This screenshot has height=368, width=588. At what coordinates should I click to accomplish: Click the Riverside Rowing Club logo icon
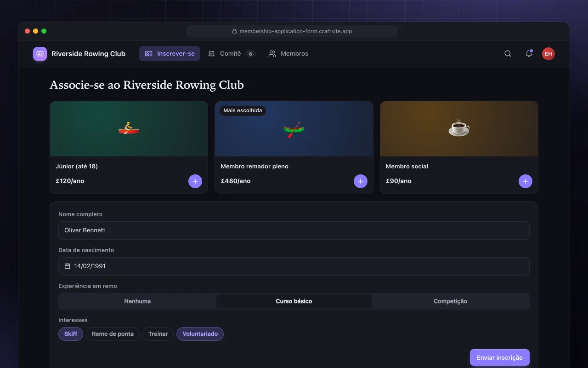click(x=40, y=54)
